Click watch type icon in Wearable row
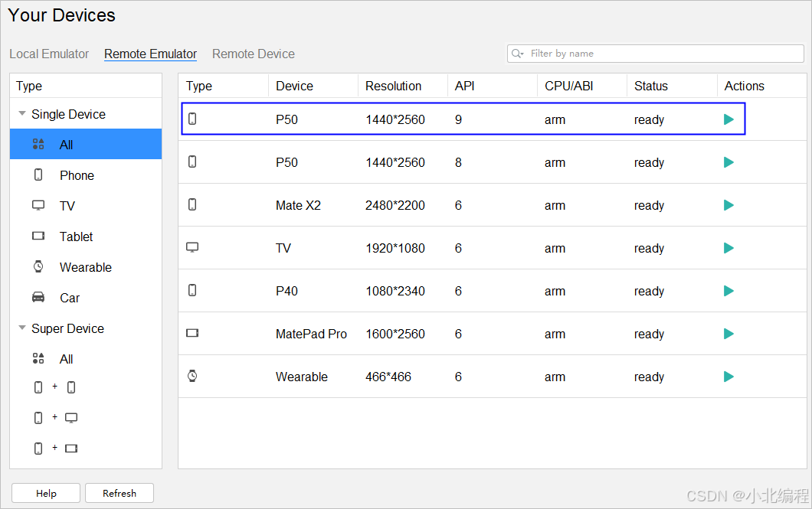812x509 pixels. 192,376
